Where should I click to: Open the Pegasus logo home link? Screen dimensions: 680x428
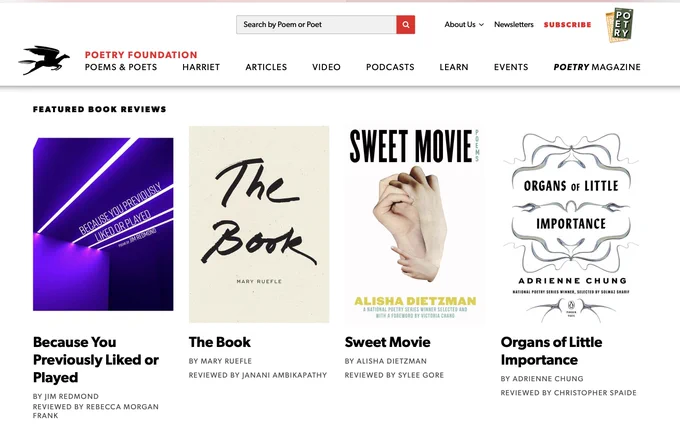(x=44, y=60)
